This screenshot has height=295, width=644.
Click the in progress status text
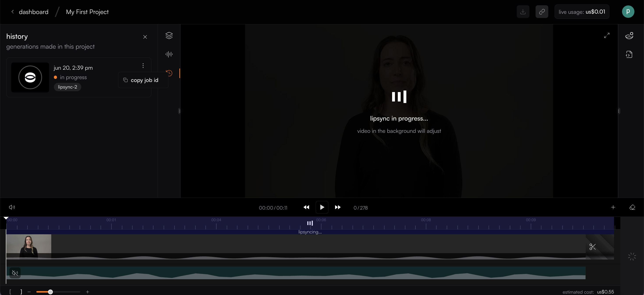point(73,77)
